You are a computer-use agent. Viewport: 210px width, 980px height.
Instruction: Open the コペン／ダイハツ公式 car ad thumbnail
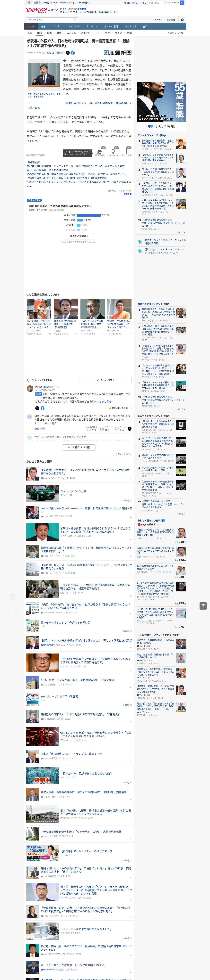tap(42, 493)
